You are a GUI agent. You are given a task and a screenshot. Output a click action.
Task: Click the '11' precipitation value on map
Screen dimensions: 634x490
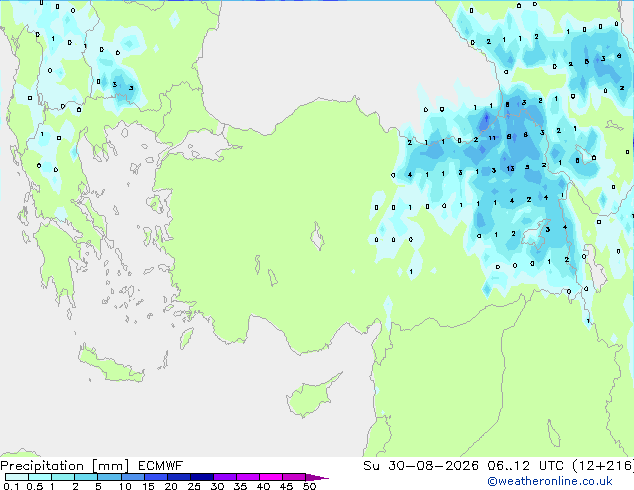pos(492,138)
